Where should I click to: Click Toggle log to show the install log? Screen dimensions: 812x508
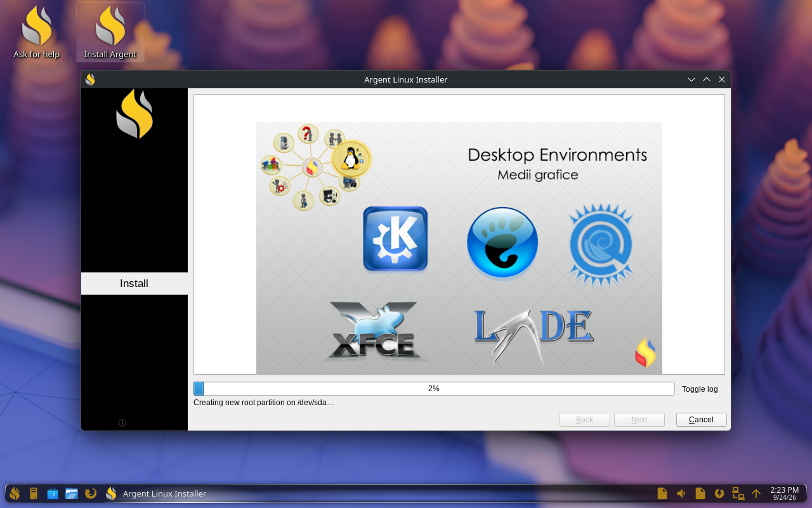pyautogui.click(x=700, y=389)
